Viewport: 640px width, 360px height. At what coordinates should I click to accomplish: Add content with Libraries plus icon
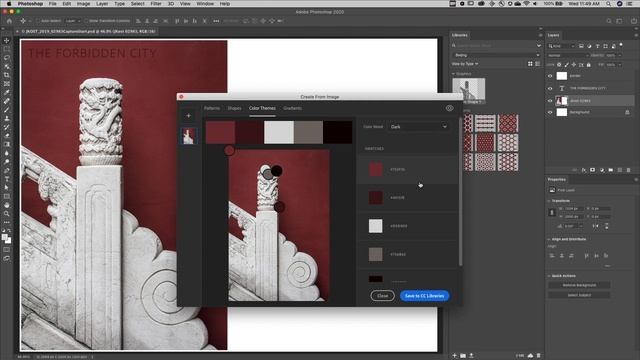(454, 356)
